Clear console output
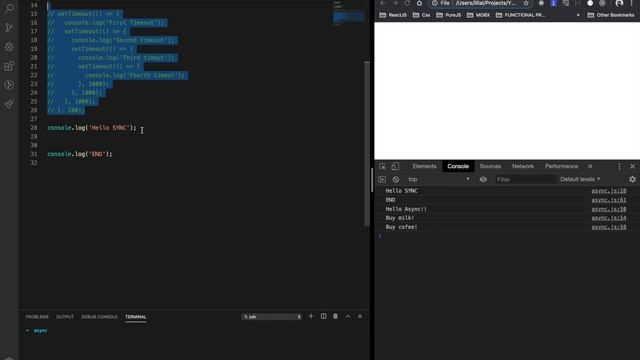 396,180
